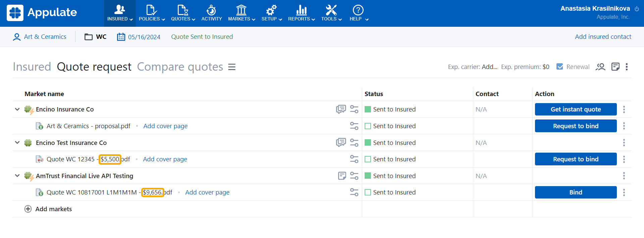Screen dimensions: 644x238
Task: Click Add markets plus button
Action: click(28, 209)
